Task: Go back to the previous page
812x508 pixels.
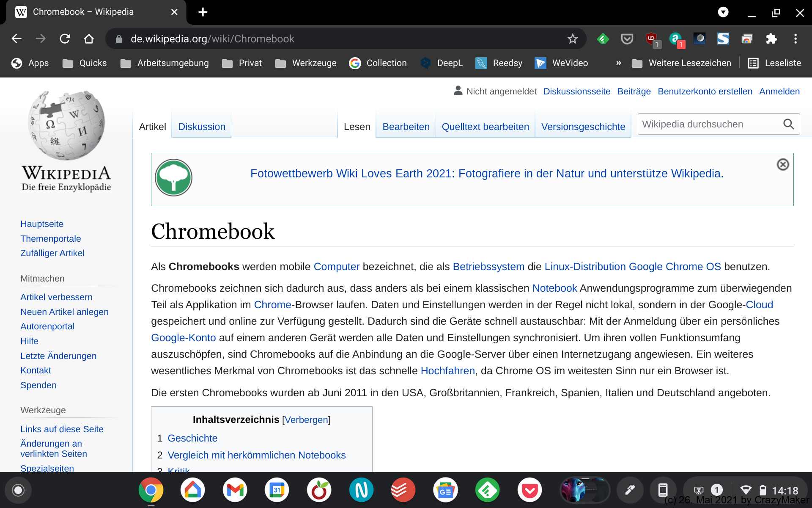Action: 16,39
